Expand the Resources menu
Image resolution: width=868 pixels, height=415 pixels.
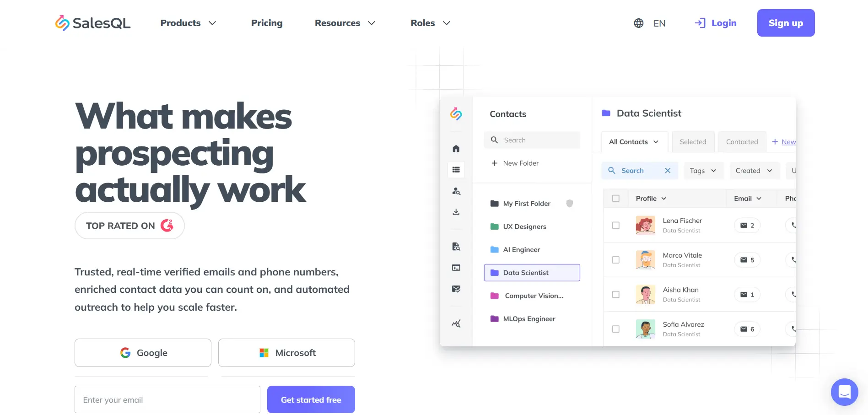(345, 23)
